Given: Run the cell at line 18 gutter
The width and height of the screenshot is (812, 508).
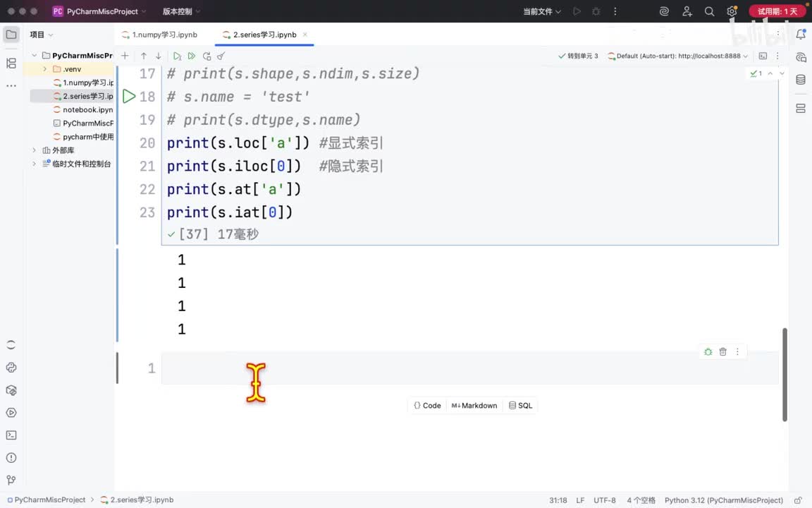Looking at the screenshot, I should 129,97.
